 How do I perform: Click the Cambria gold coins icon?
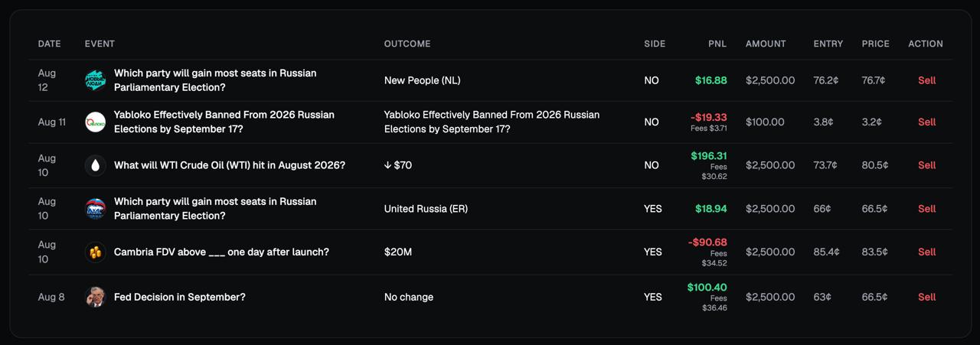[x=96, y=252]
